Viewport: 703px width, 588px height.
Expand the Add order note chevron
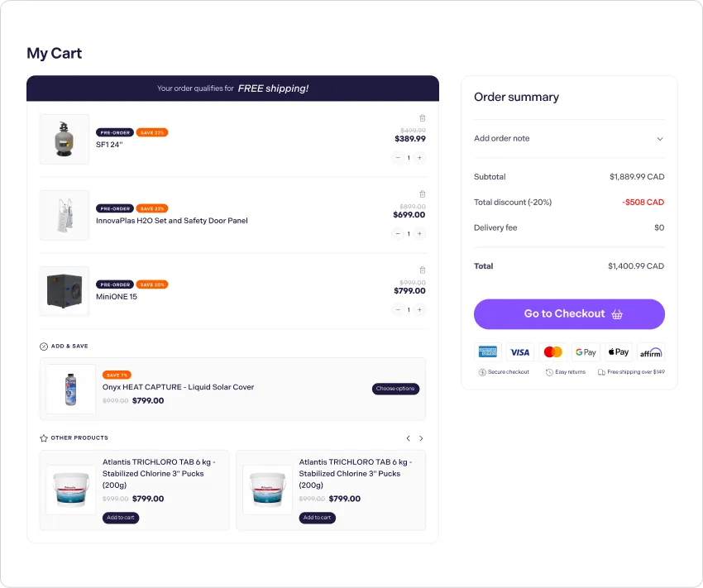[x=660, y=138]
